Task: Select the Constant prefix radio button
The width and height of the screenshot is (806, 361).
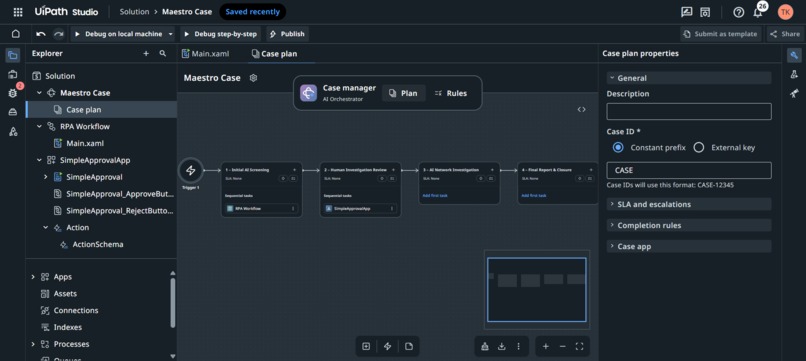Action: pyautogui.click(x=618, y=148)
